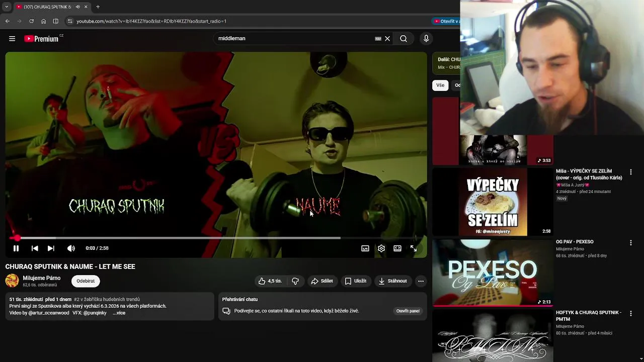Image resolution: width=644 pixels, height=362 pixels.
Task: Mute the tab via speaker icon
Action: tap(77, 7)
